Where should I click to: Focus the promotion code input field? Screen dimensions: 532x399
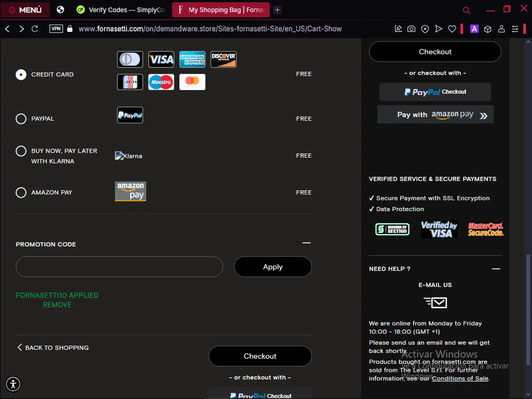119,267
